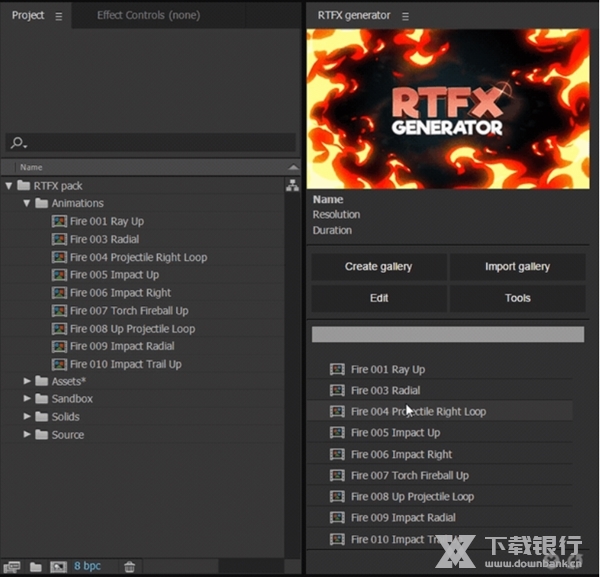This screenshot has width=600, height=577.
Task: Click the composition icon of Fire 004 Projectile Right Loop in Project
Action: [59, 257]
